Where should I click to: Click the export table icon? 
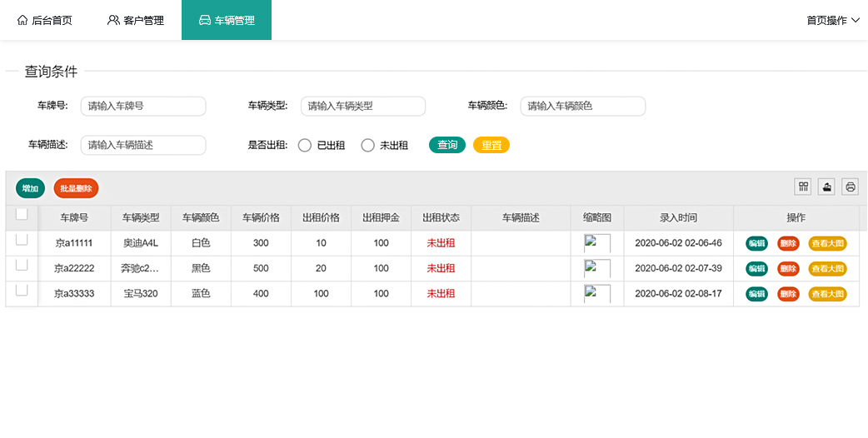pyautogui.click(x=826, y=187)
